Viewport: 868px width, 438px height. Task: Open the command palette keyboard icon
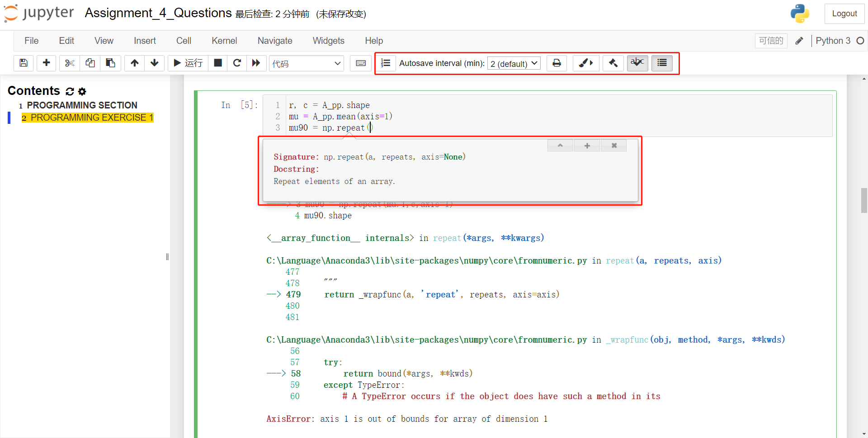(x=361, y=63)
